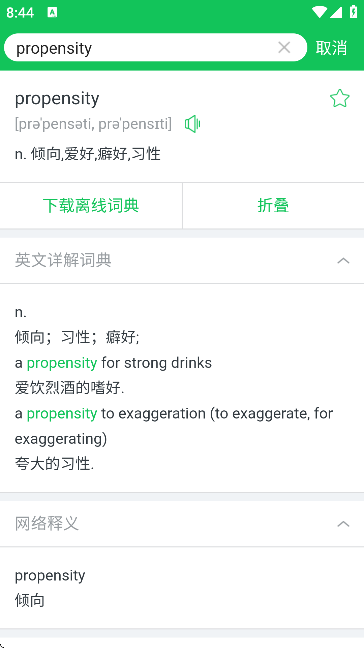The height and width of the screenshot is (648, 364).
Task: Collapse the 英文详解词典 section chevron
Action: point(343,261)
